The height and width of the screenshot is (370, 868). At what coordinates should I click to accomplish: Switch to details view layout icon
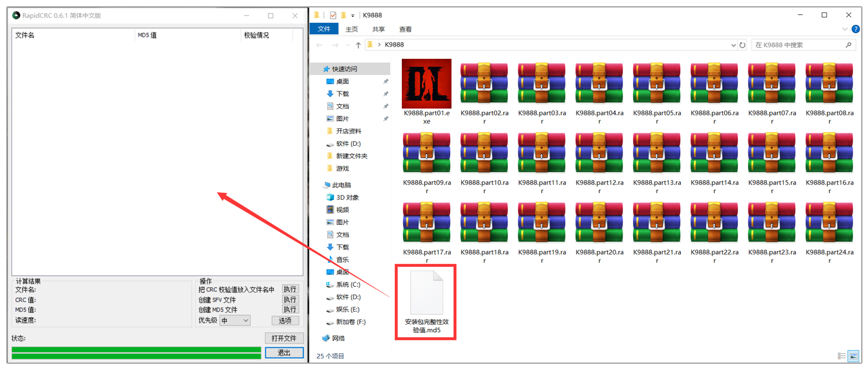pyautogui.click(x=841, y=356)
